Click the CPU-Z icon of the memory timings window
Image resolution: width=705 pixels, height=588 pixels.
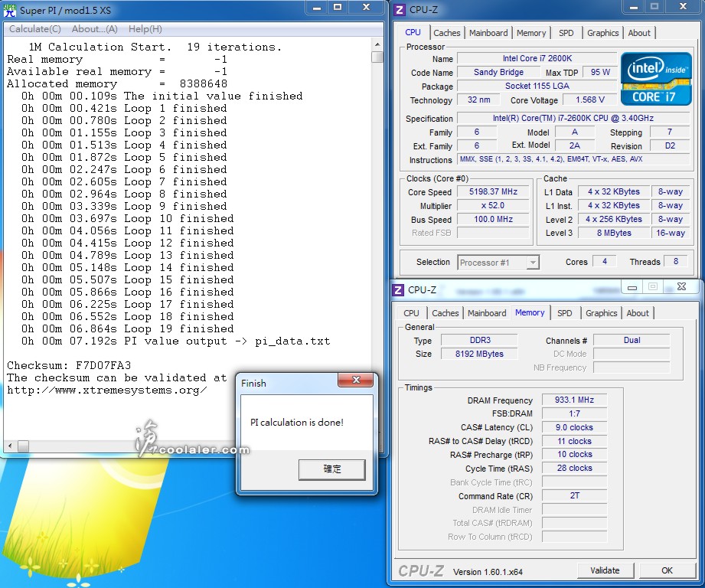click(398, 290)
